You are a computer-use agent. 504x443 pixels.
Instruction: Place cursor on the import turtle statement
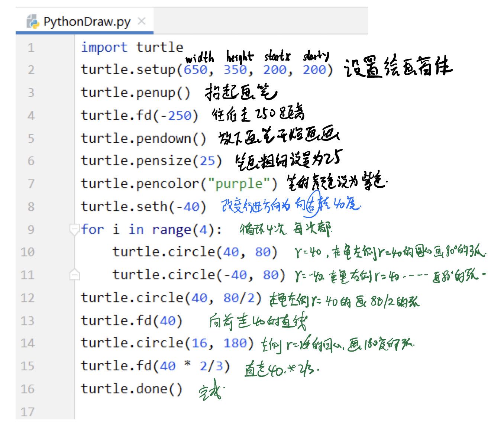[132, 47]
